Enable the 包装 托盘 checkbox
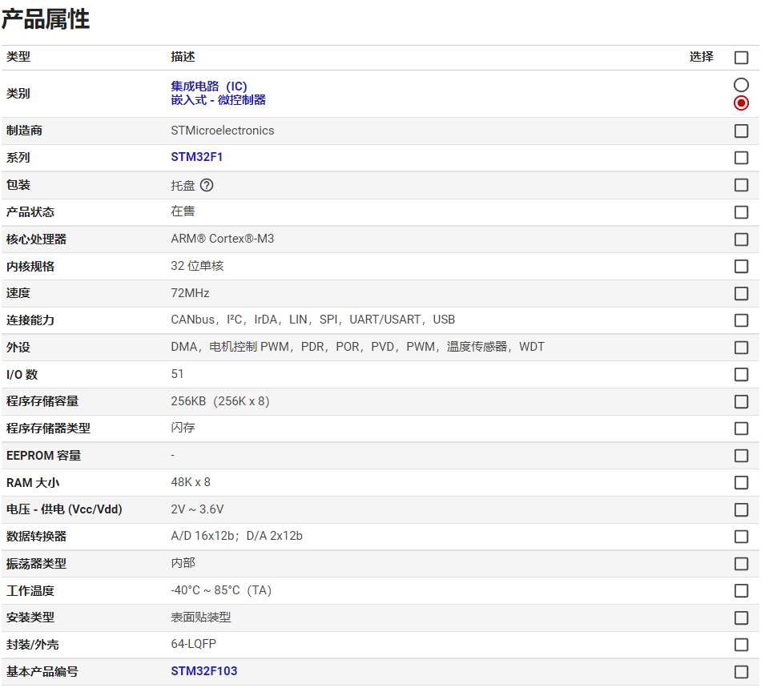The width and height of the screenshot is (773, 700). tap(741, 185)
